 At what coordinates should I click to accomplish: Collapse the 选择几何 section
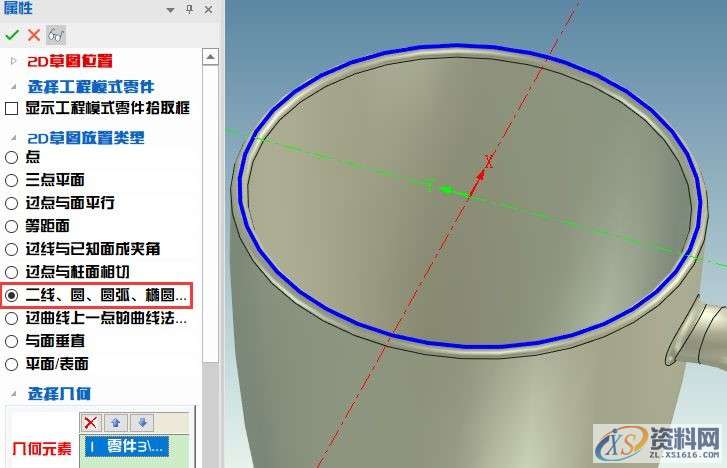pos(13,394)
